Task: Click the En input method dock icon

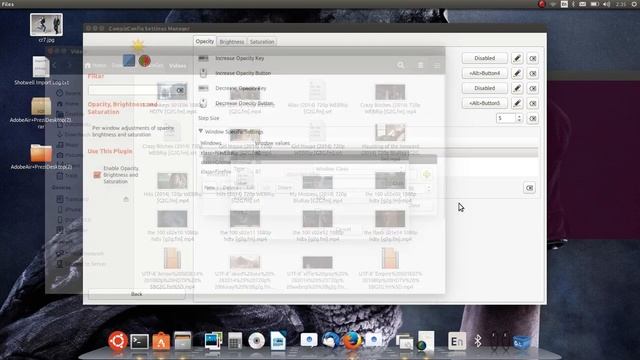Action: tap(456, 341)
